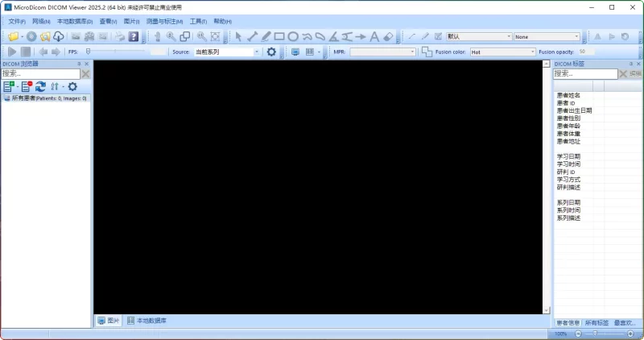Pick the text annotation tool
Viewport: 644px width, 340px height.
tap(374, 36)
